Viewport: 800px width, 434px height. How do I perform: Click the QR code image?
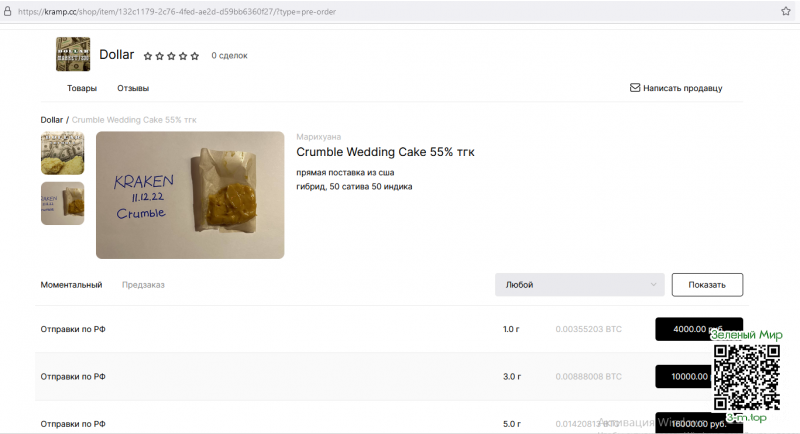pos(746,377)
